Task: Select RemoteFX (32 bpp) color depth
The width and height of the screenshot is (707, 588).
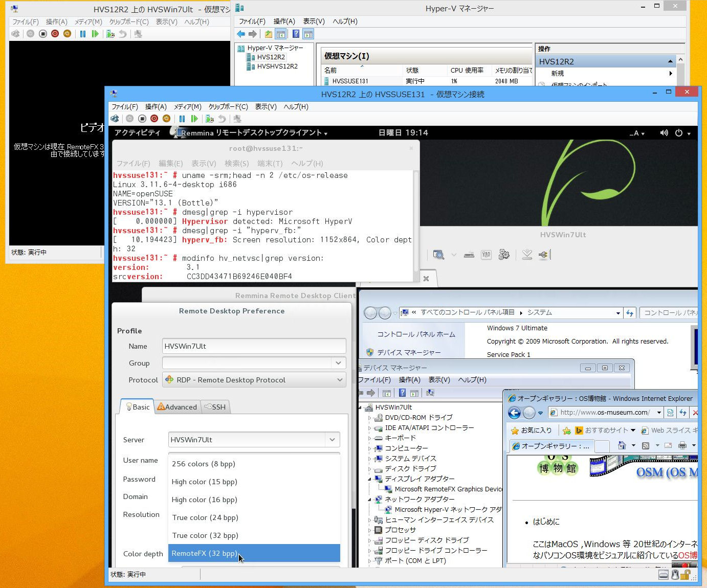Action: (x=254, y=553)
